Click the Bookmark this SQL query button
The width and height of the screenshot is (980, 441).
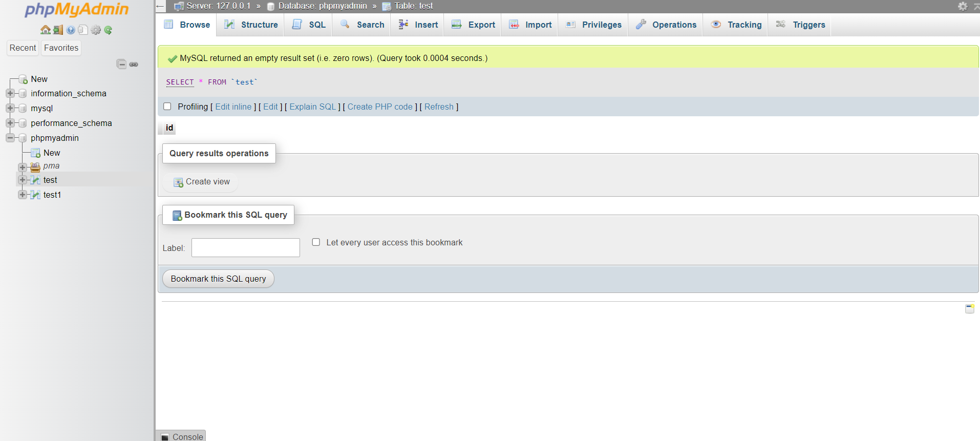click(x=218, y=279)
